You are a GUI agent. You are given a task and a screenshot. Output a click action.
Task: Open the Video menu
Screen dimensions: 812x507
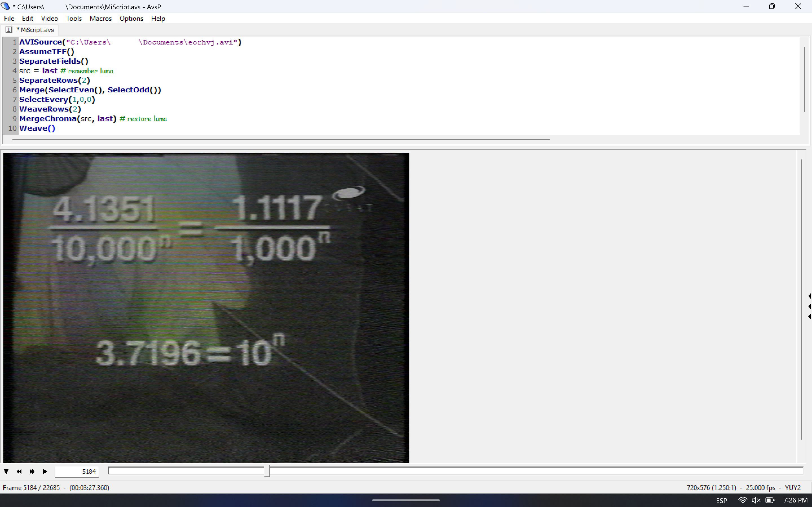tap(49, 18)
